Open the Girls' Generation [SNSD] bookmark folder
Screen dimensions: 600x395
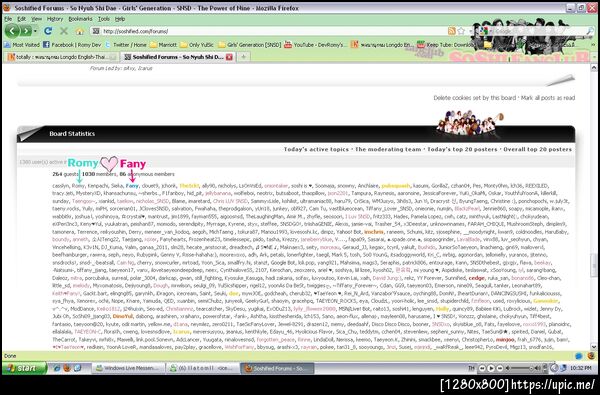point(250,45)
